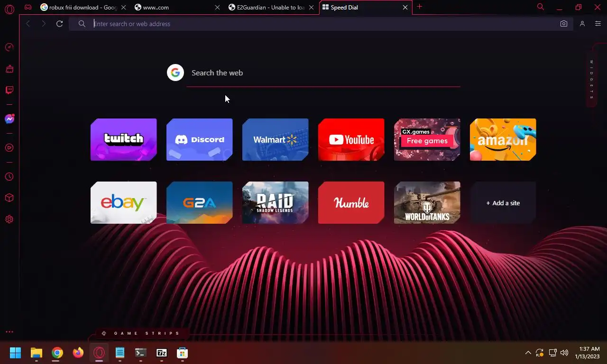Open the Discord speed dial tile
The height and width of the screenshot is (364, 607).
(200, 139)
